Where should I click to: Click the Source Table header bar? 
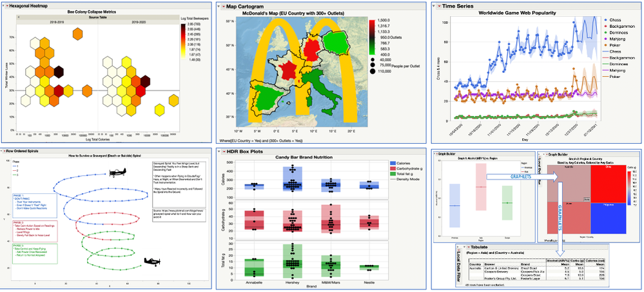pos(98,17)
